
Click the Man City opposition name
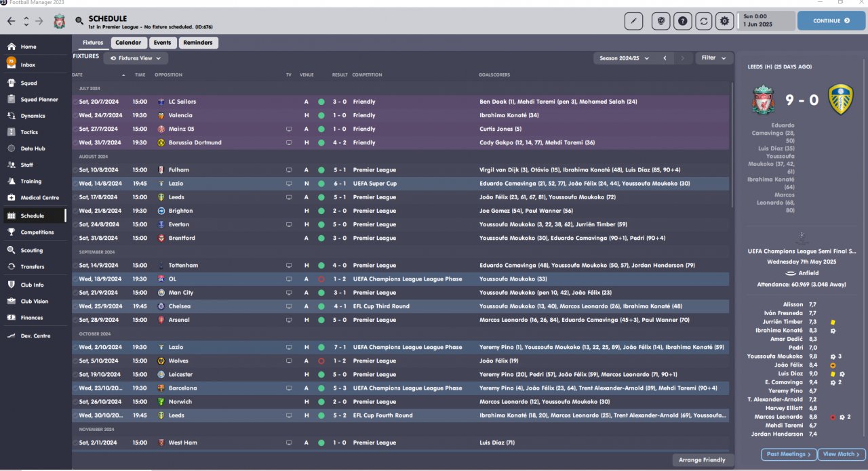[x=181, y=293]
